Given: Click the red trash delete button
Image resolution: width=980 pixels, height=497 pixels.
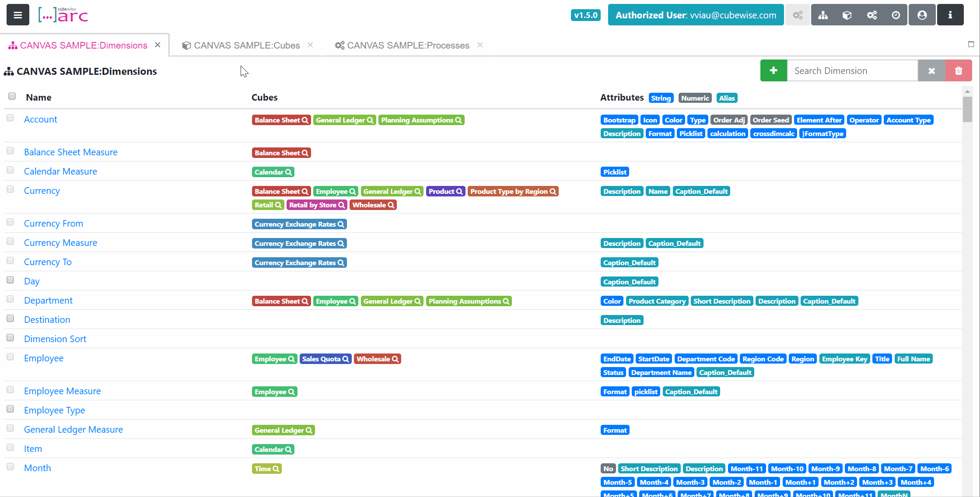Looking at the screenshot, I should tap(958, 71).
